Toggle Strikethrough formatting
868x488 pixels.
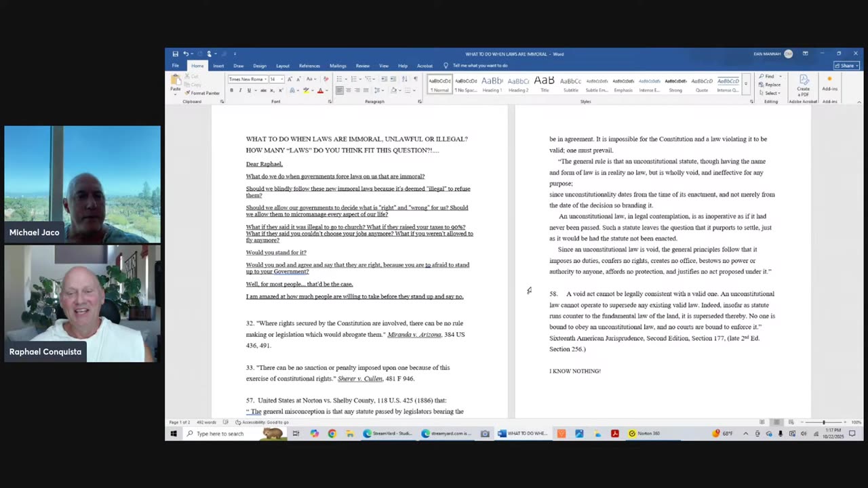point(263,90)
